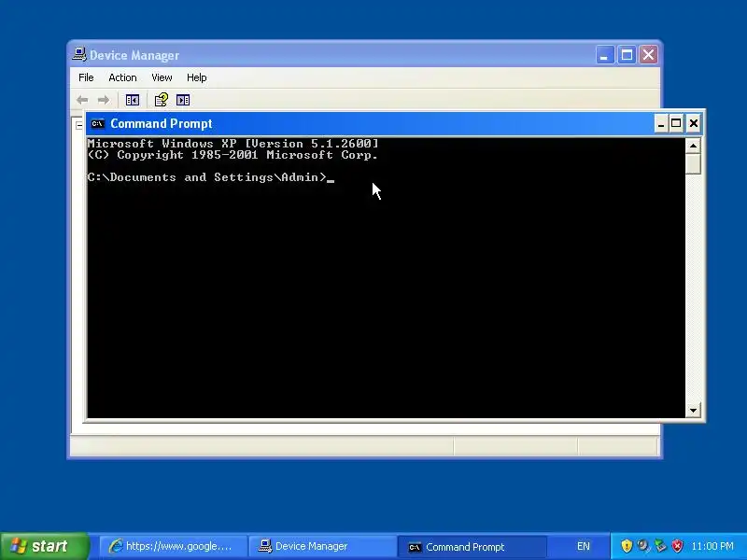
Task: Minimize the Command Prompt window
Action: (x=661, y=124)
